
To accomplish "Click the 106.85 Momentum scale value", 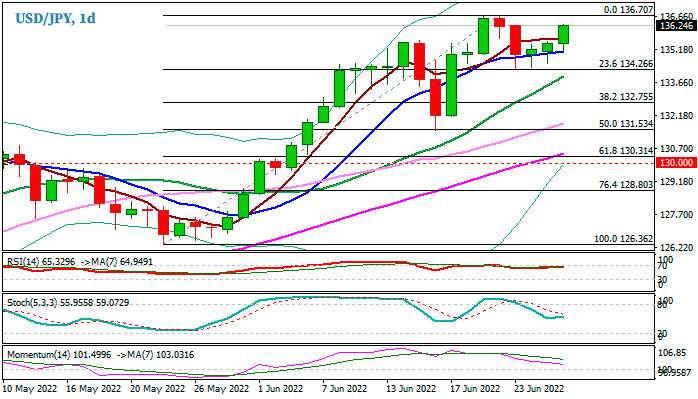I will click(x=672, y=353).
